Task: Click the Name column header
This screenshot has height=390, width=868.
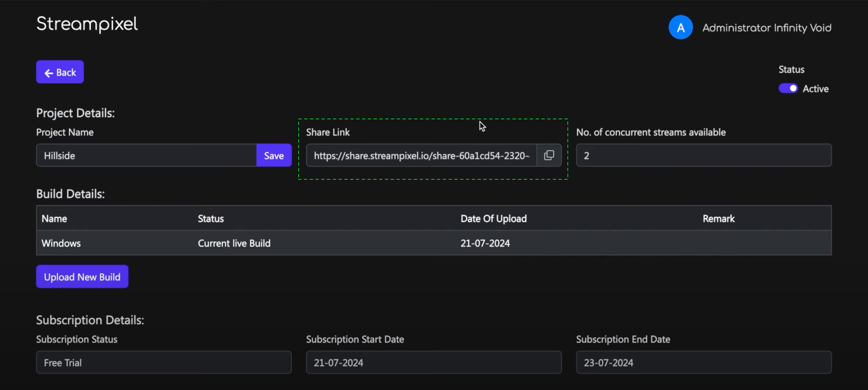Action: pos(54,219)
